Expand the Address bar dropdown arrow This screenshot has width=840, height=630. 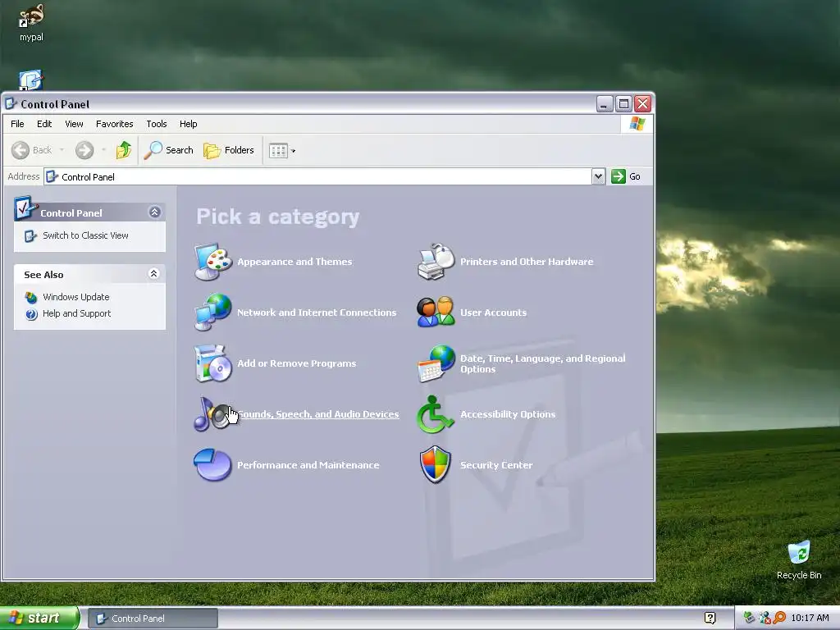pos(598,176)
